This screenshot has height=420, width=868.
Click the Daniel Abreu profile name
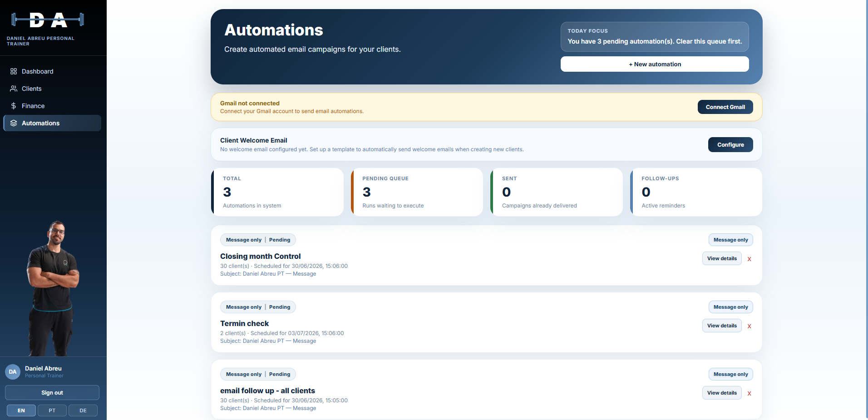tap(43, 368)
